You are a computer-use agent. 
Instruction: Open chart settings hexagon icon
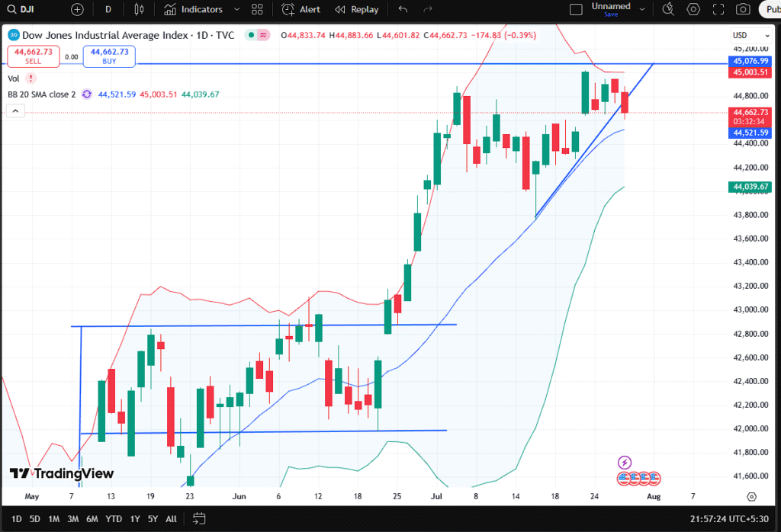pos(693,9)
